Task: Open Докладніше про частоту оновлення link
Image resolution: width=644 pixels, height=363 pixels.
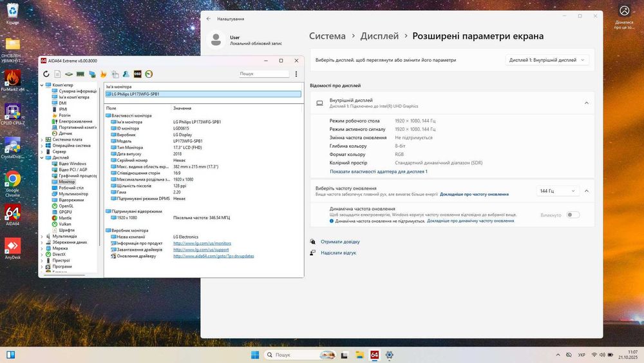Action: (475, 194)
